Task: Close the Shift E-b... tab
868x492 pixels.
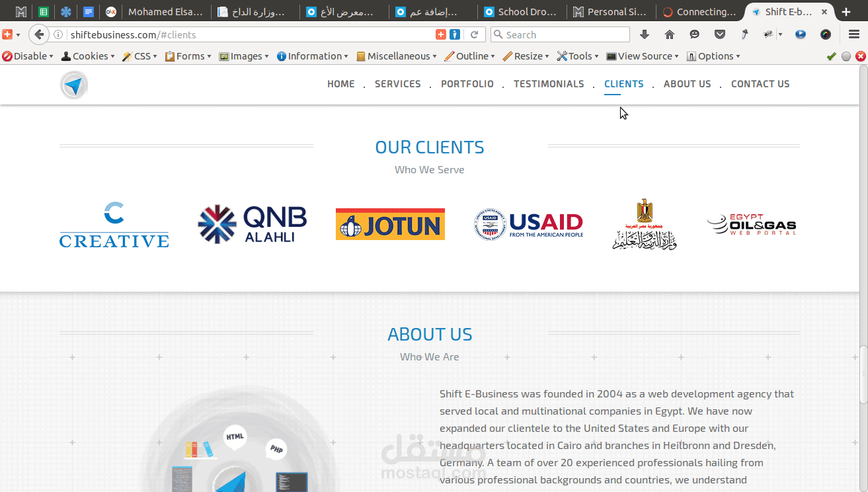Action: 824,12
